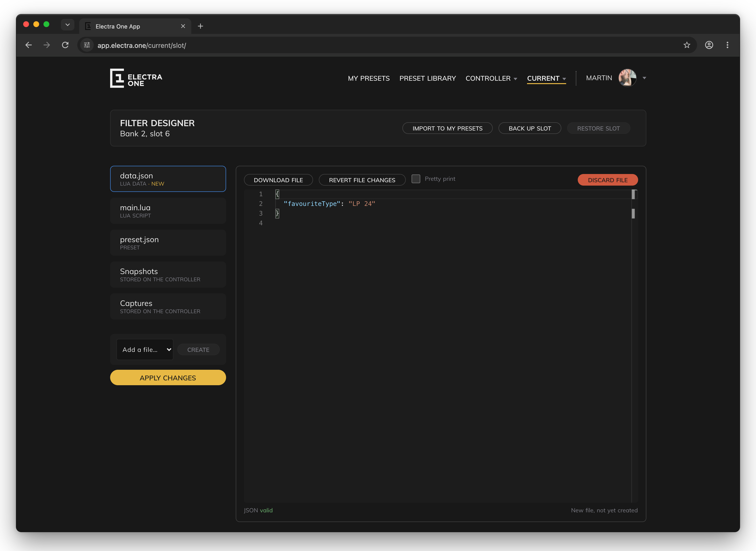Close the Electra One App tab
This screenshot has height=551, width=756.
pos(183,26)
